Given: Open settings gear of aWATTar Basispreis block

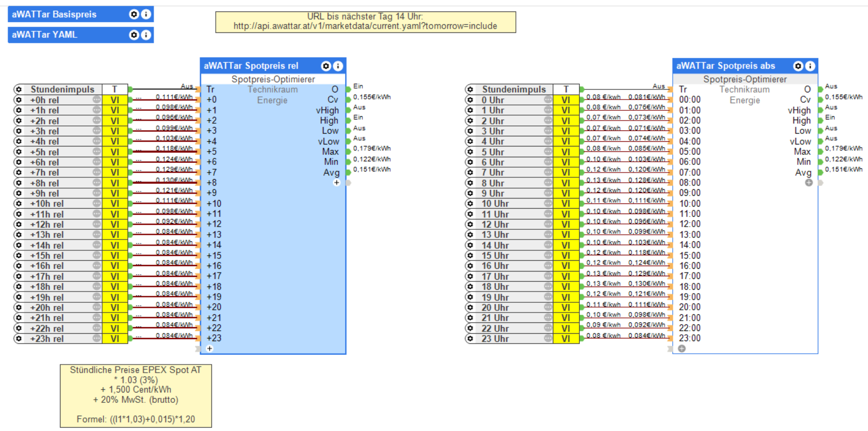Looking at the screenshot, I should click(x=134, y=15).
